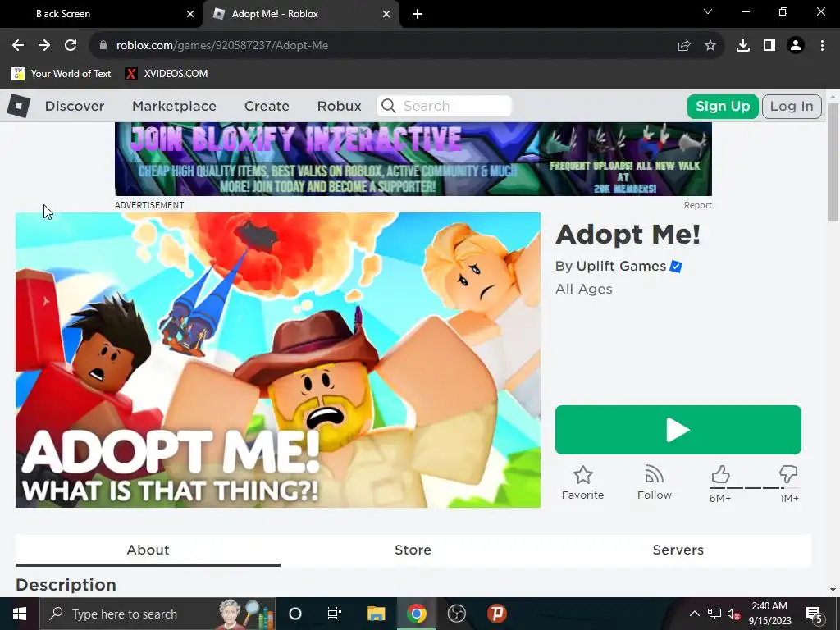840x630 pixels.
Task: Close the Adopt Me! - Roblox tab
Action: (386, 14)
